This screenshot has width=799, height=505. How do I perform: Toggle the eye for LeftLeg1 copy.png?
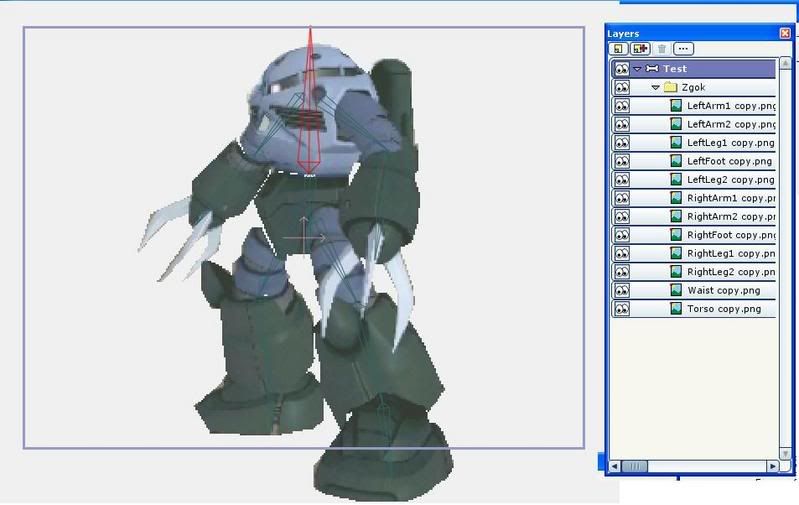[x=621, y=143]
